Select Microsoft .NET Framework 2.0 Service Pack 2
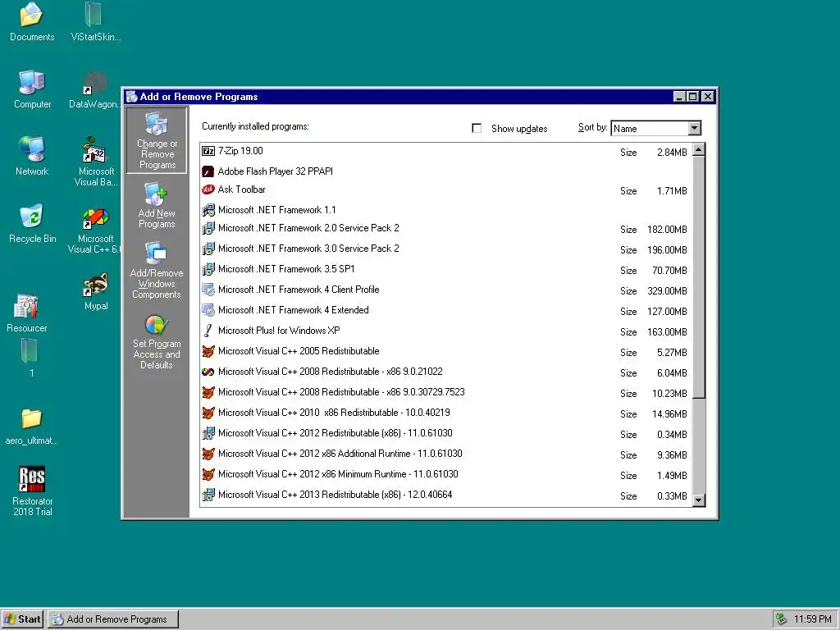Viewport: 840px width, 630px height. click(x=445, y=229)
